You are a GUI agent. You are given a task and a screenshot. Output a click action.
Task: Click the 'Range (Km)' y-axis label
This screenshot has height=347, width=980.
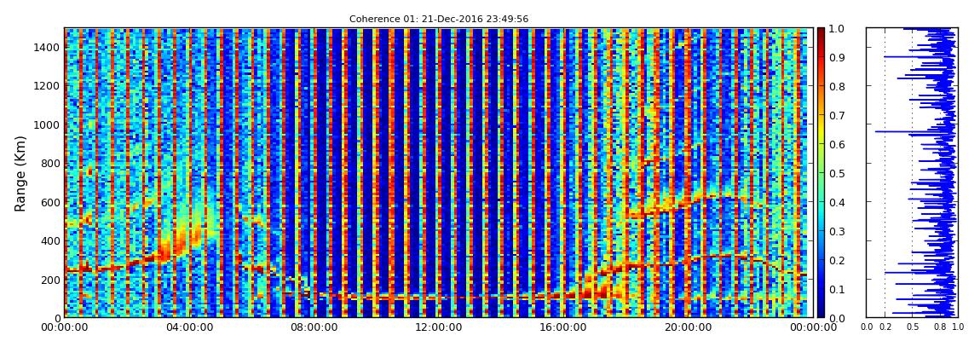tap(20, 173)
